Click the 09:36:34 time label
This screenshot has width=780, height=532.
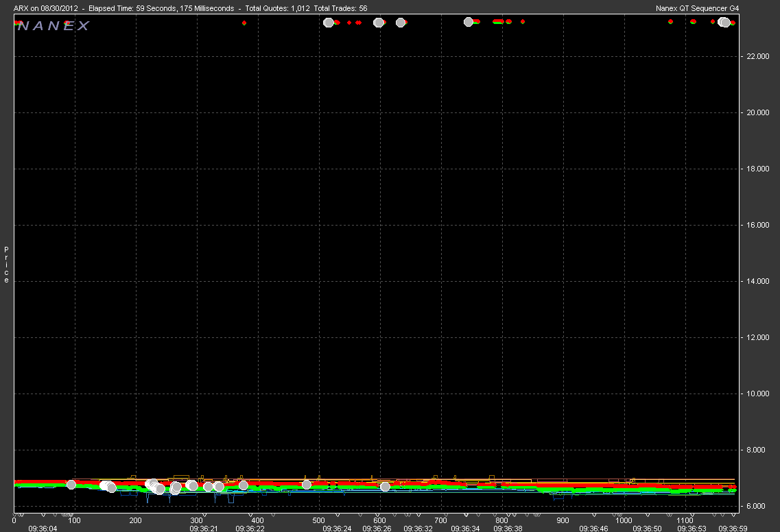click(465, 529)
